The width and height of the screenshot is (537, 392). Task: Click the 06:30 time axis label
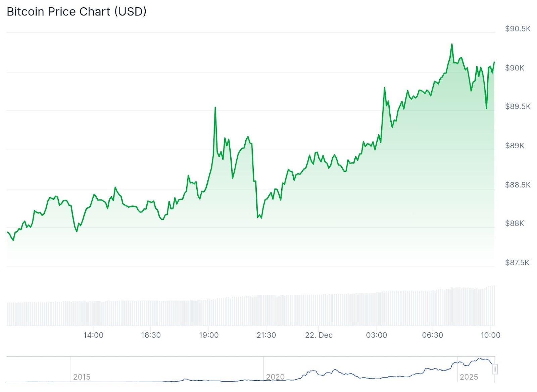point(433,335)
